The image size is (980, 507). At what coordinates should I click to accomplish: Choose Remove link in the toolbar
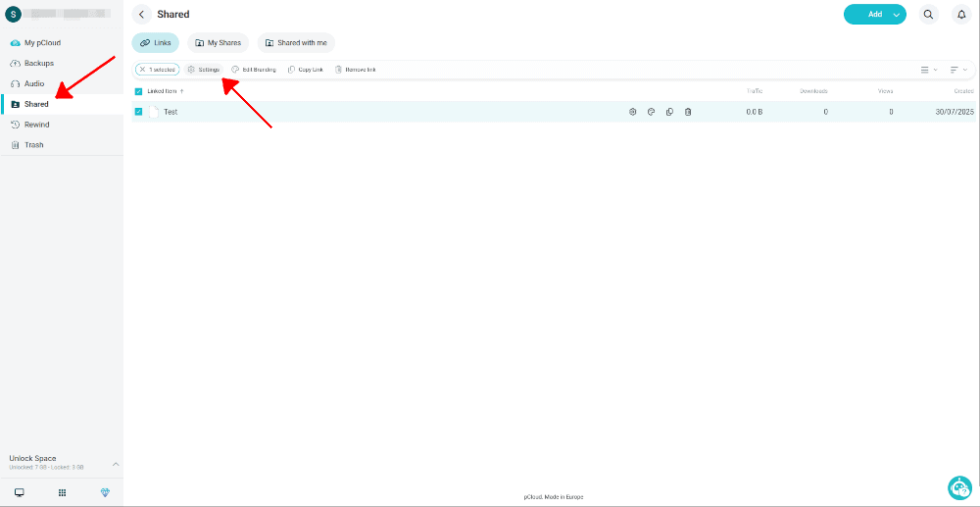pyautogui.click(x=356, y=70)
